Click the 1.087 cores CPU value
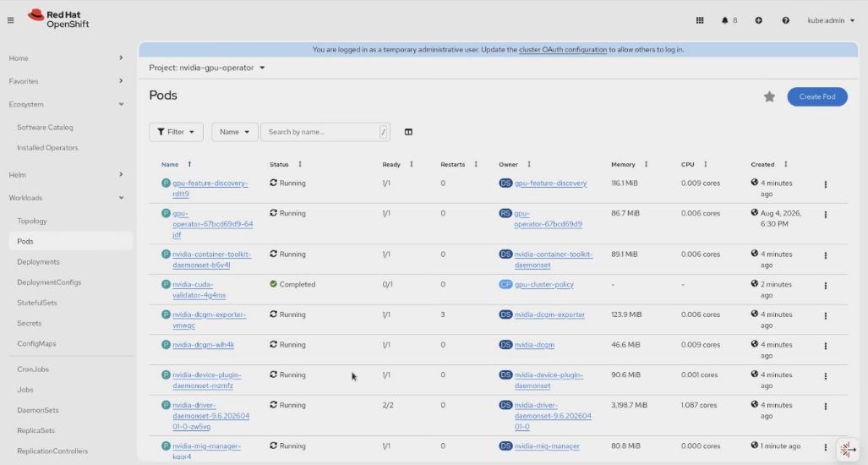 699,405
